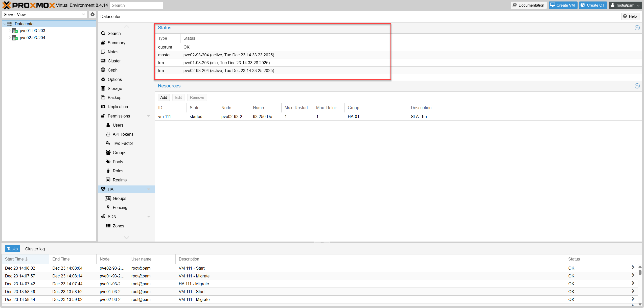Select the Fencing bolt icon

coord(108,207)
